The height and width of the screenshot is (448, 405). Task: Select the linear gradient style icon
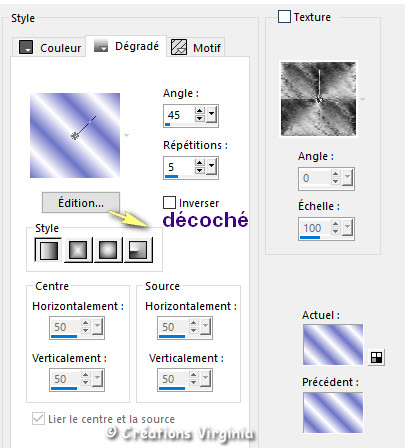(48, 250)
